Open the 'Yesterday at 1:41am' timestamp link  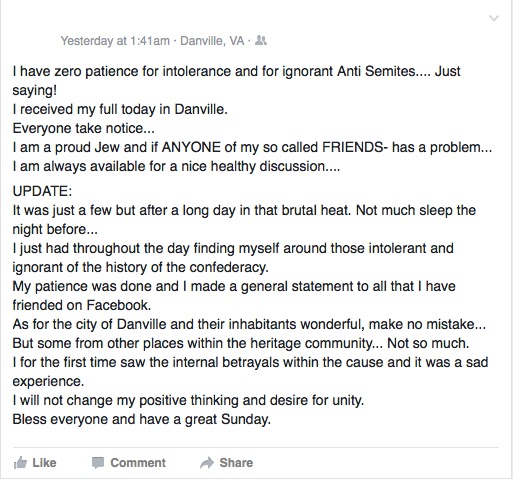click(115, 41)
